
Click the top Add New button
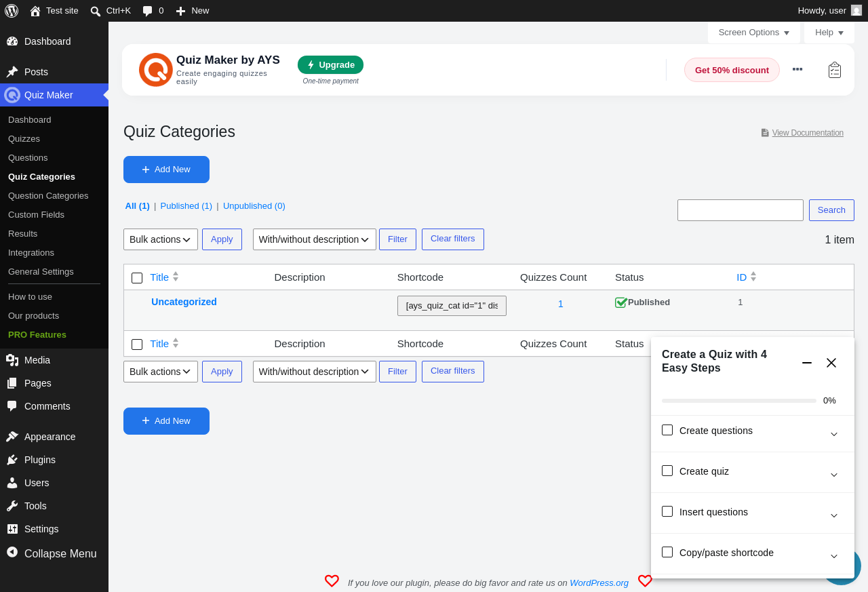[166, 170]
